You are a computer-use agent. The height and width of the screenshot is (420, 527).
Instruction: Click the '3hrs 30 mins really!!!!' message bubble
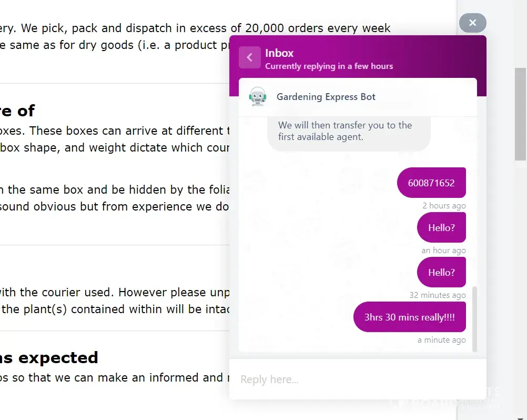pyautogui.click(x=409, y=317)
